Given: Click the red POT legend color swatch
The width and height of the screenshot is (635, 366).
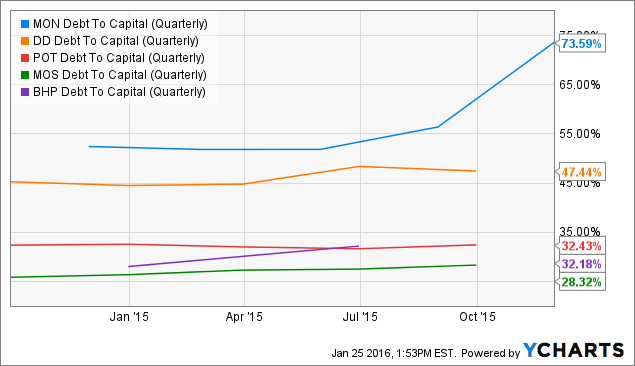Looking at the screenshot, I should coord(25,58).
